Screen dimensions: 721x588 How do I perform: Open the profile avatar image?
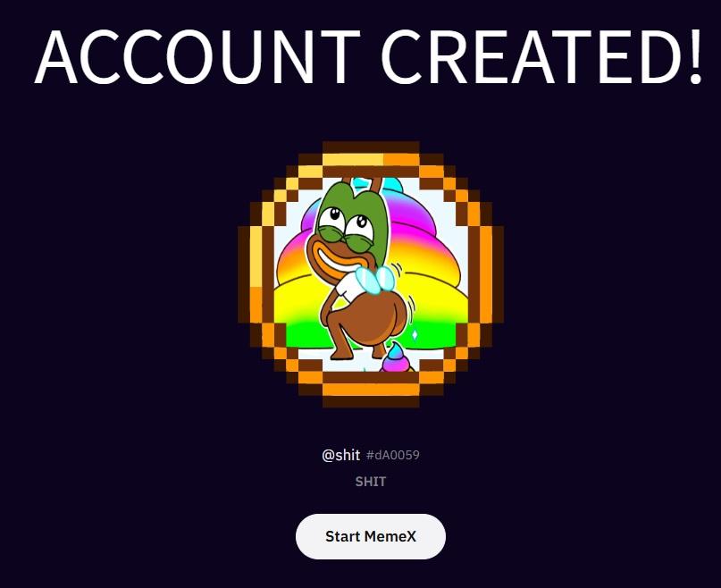[371, 274]
